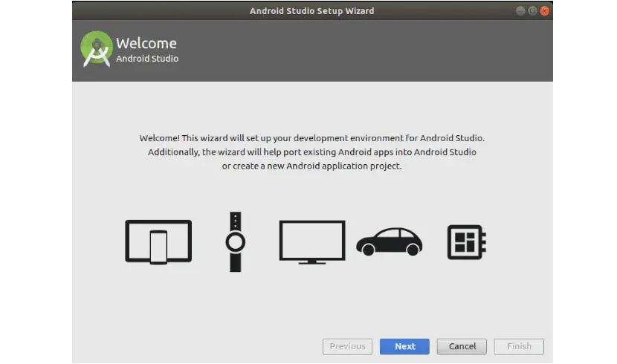The width and height of the screenshot is (617, 364).
Task: Click the Android Things circuit board icon
Action: (x=467, y=241)
